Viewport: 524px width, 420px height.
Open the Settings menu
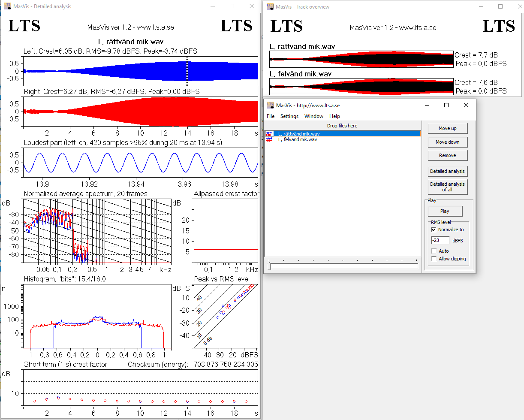289,116
